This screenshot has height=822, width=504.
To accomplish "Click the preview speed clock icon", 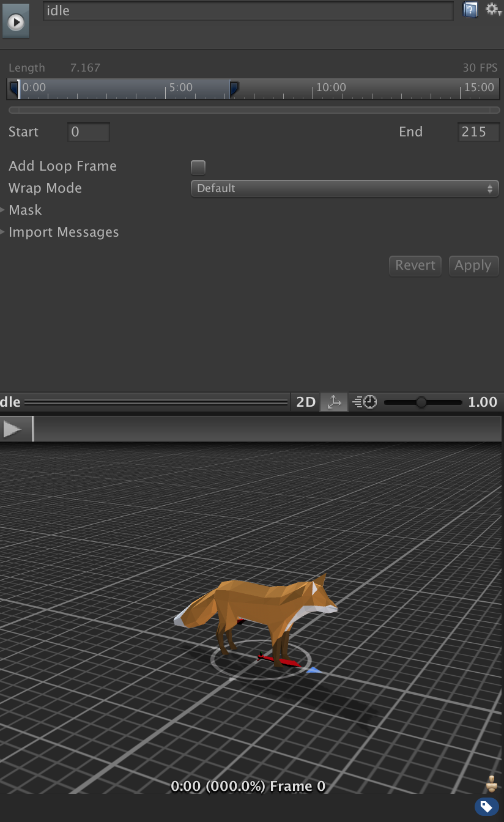I will [366, 402].
